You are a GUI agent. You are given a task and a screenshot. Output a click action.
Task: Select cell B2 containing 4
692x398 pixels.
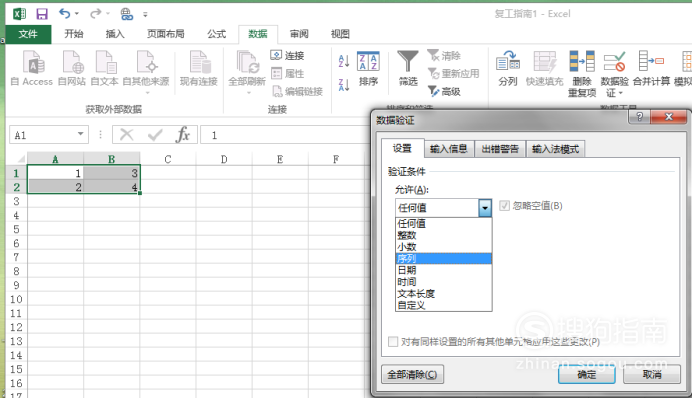point(112,187)
